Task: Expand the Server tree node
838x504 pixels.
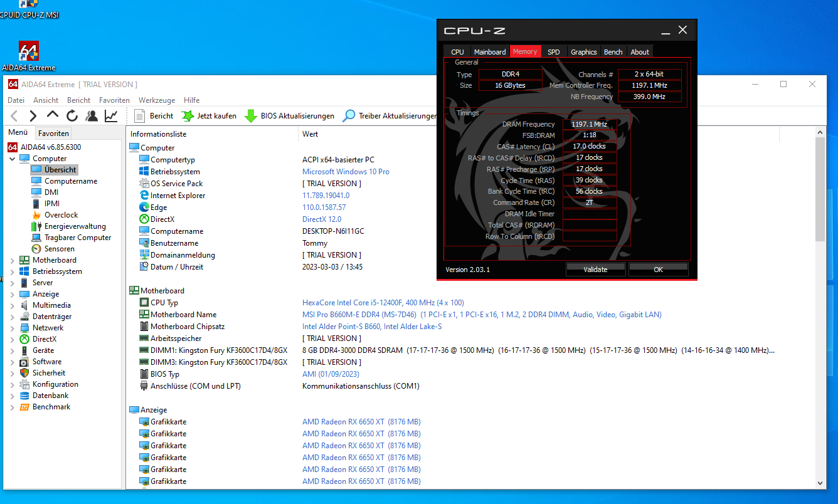Action: [x=13, y=283]
